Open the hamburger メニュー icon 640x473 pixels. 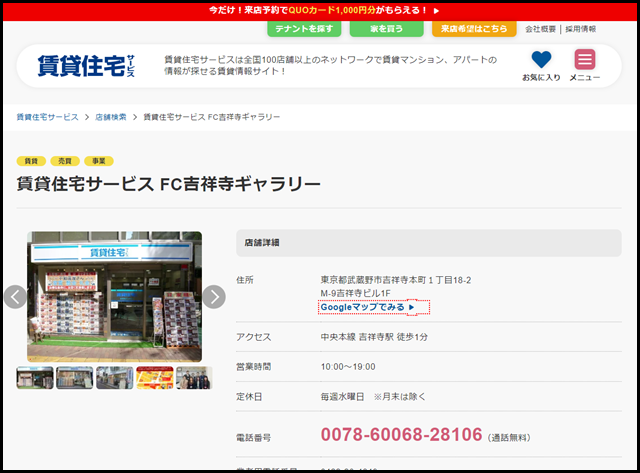(x=584, y=60)
